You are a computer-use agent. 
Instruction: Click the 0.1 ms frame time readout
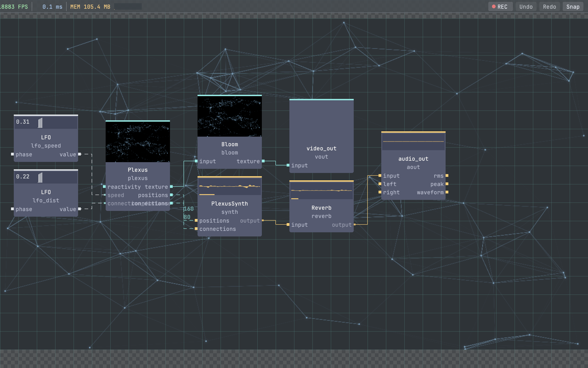[x=52, y=7]
